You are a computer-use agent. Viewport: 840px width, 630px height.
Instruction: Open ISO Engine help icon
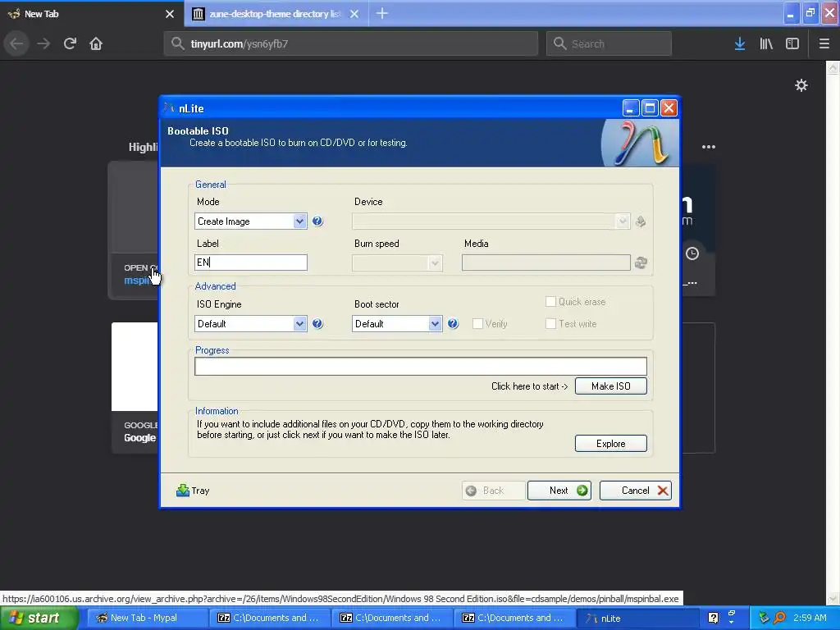tap(317, 323)
